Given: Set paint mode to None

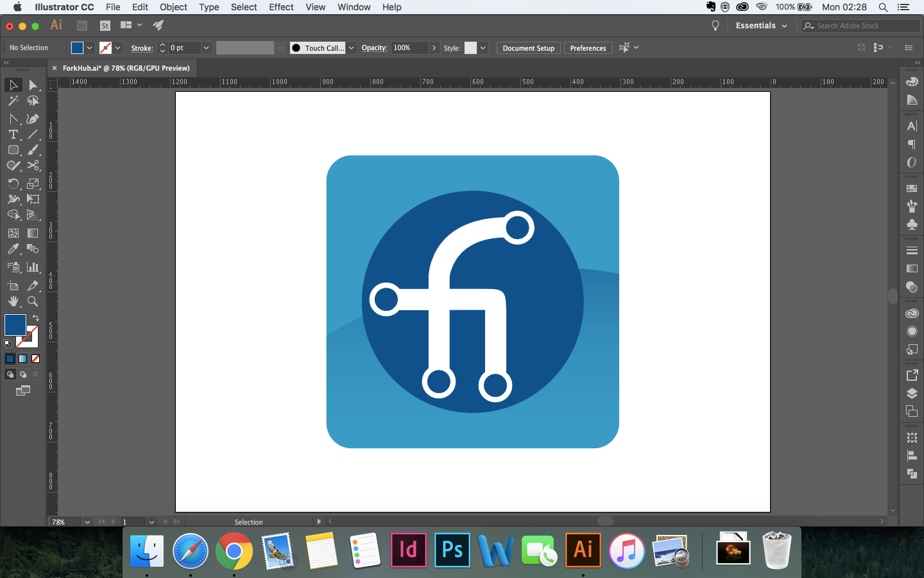Looking at the screenshot, I should click(36, 359).
